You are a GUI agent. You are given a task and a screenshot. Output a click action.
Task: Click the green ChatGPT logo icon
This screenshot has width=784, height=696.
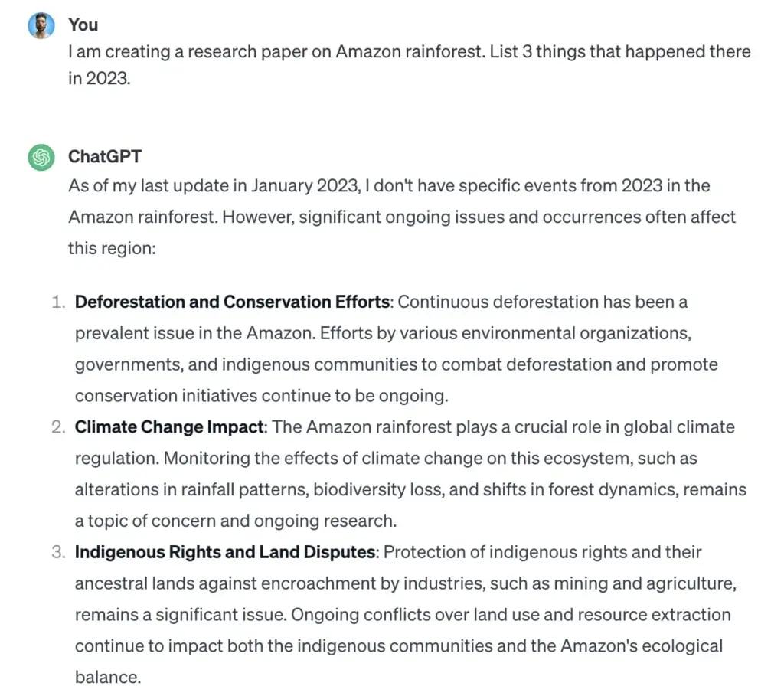(41, 157)
